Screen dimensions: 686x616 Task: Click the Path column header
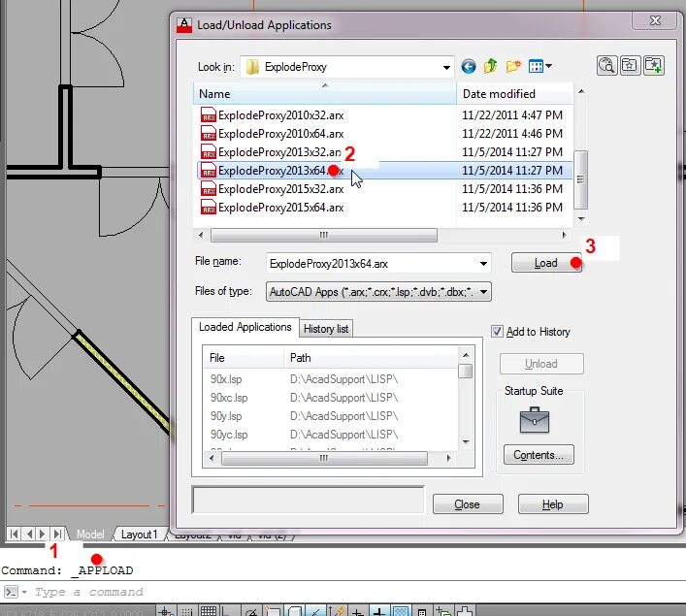pos(370,357)
